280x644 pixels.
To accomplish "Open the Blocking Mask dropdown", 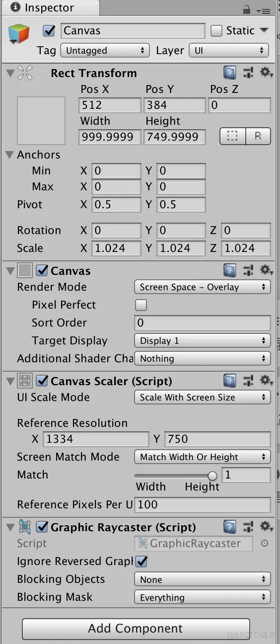I will click(202, 597).
